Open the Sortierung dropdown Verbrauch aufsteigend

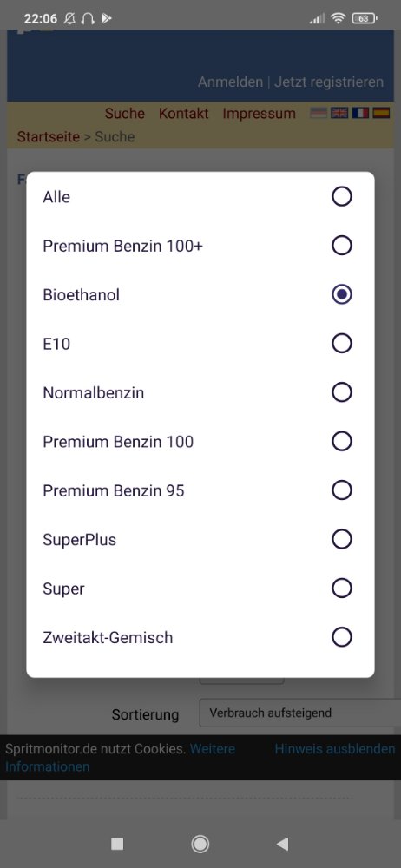click(299, 713)
